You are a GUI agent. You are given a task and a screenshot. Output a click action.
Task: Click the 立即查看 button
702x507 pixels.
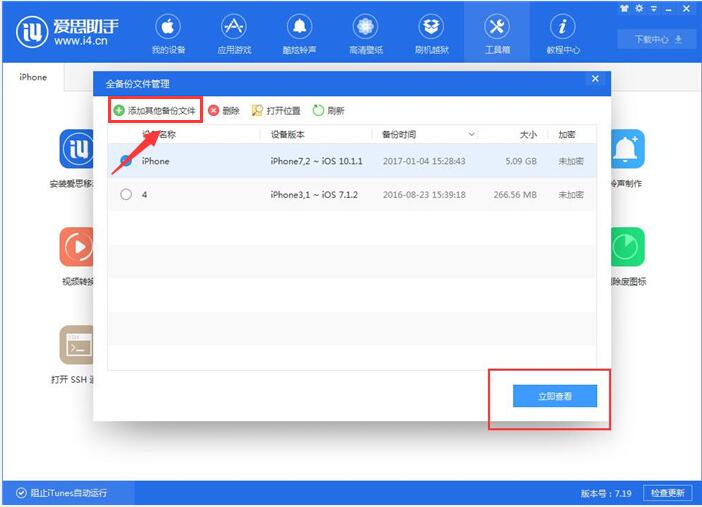555,396
